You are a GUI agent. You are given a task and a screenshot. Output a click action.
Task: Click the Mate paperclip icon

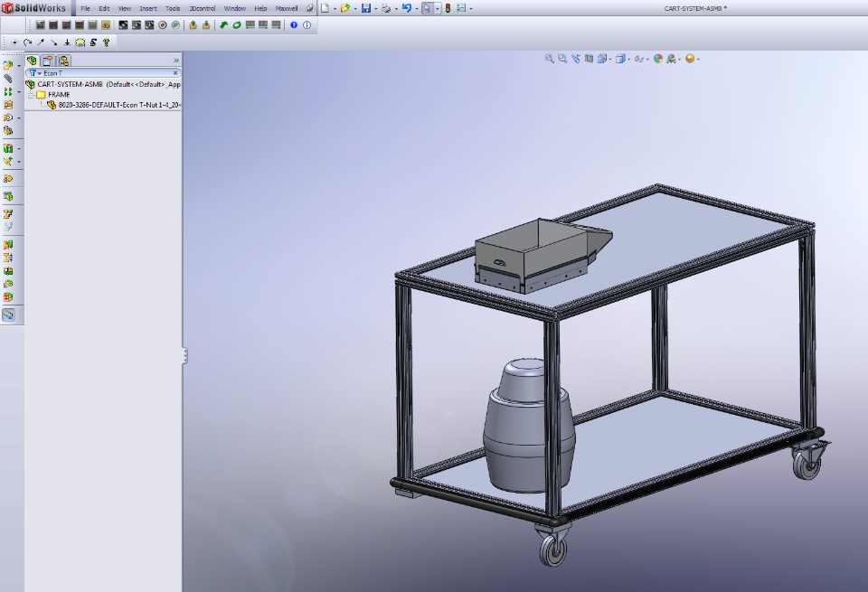pyautogui.click(x=8, y=79)
